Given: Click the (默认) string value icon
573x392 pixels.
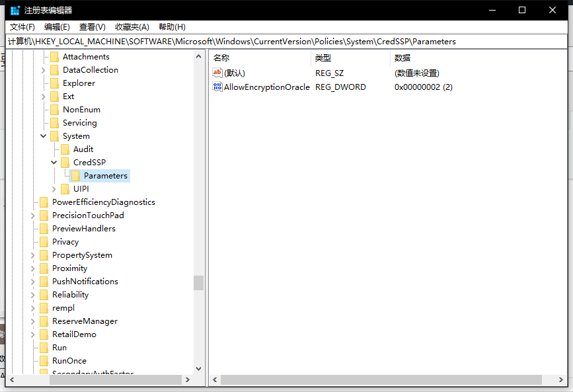Looking at the screenshot, I should 217,73.
